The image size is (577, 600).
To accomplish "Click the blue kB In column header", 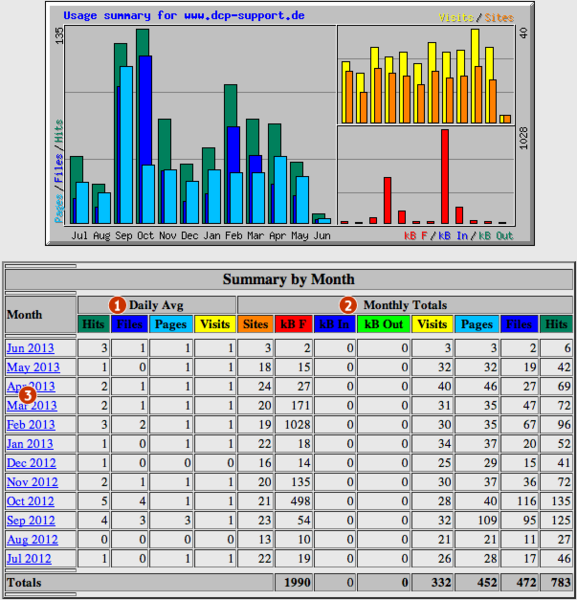I will (x=334, y=324).
